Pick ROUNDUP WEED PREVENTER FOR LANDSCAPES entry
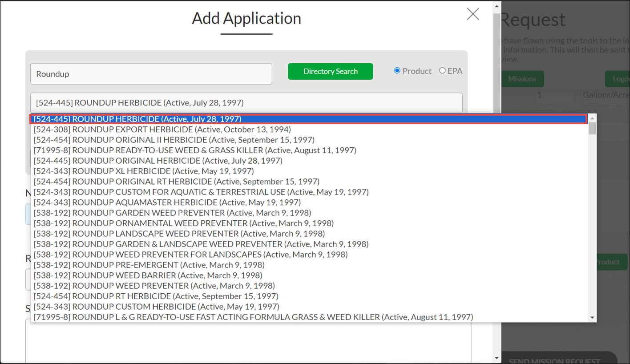 pos(309,255)
